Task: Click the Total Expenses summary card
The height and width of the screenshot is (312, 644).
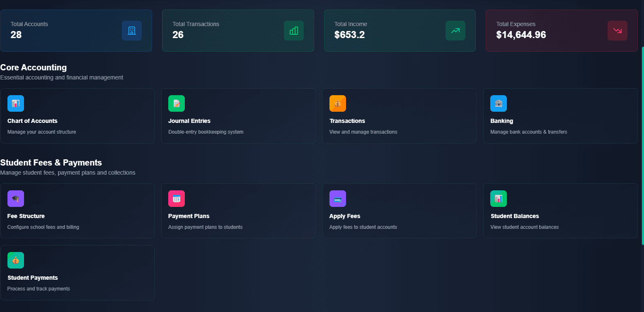Action: [561, 31]
